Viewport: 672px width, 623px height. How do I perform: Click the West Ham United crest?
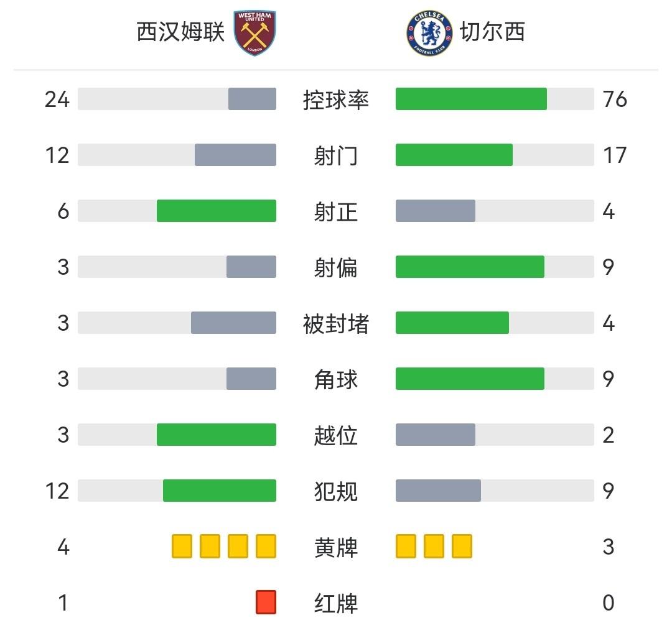point(254,32)
